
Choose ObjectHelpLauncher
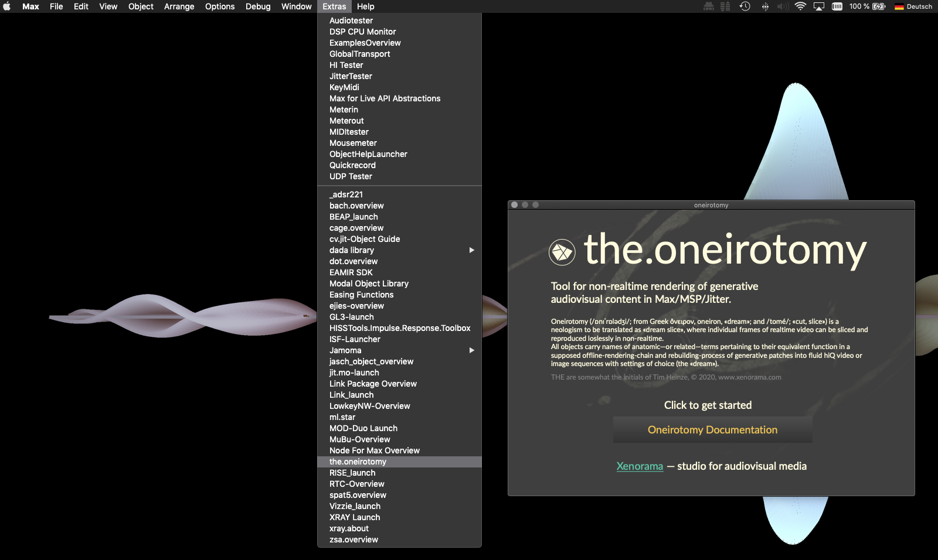pos(399,154)
